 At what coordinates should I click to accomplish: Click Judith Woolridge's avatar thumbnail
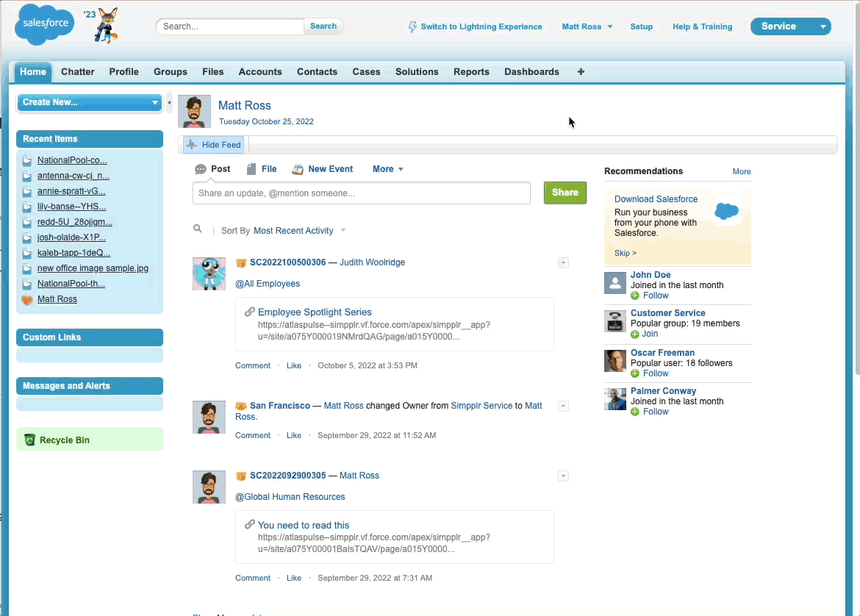pyautogui.click(x=209, y=273)
